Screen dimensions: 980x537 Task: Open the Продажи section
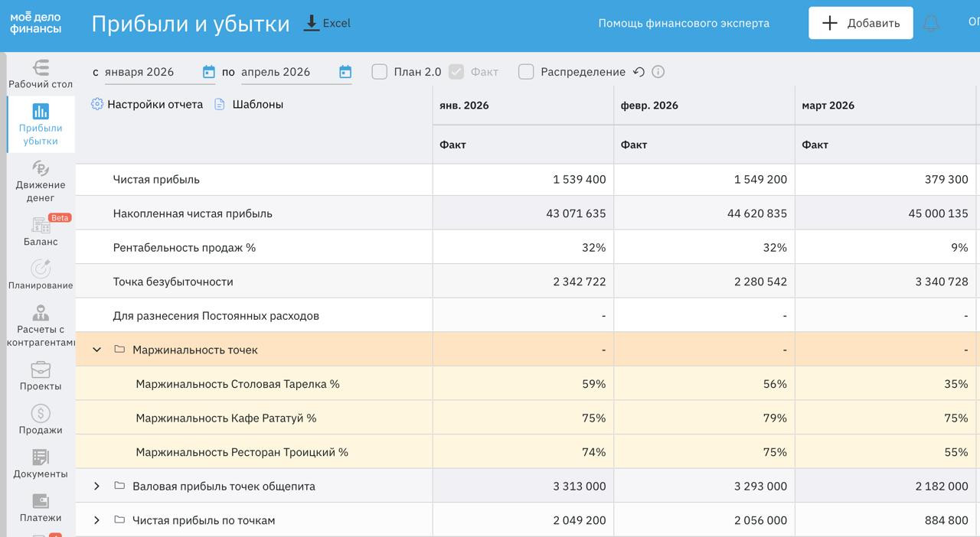(x=41, y=419)
